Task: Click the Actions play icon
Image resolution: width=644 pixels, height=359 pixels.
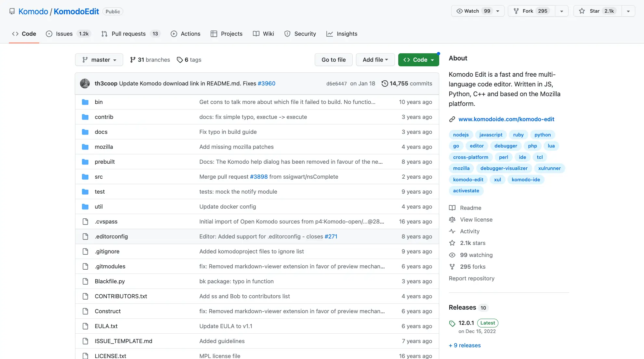Action: 175,33
